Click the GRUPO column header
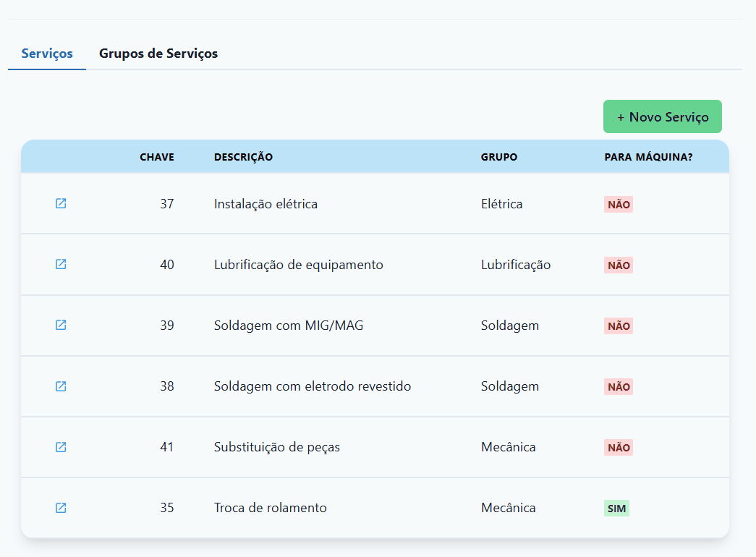Viewport: 756px width, 557px height. pyautogui.click(x=499, y=157)
